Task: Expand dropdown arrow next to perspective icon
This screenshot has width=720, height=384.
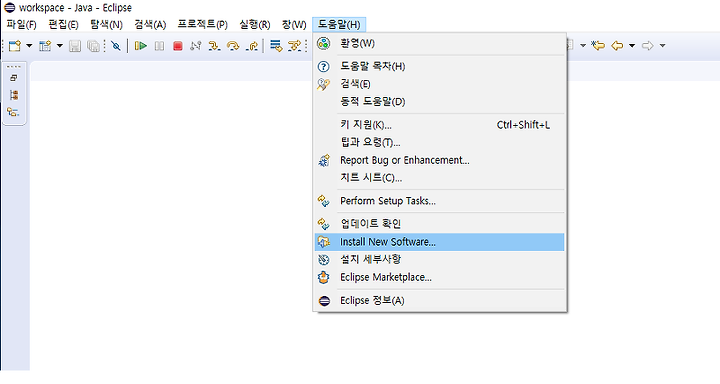Action: (x=59, y=45)
